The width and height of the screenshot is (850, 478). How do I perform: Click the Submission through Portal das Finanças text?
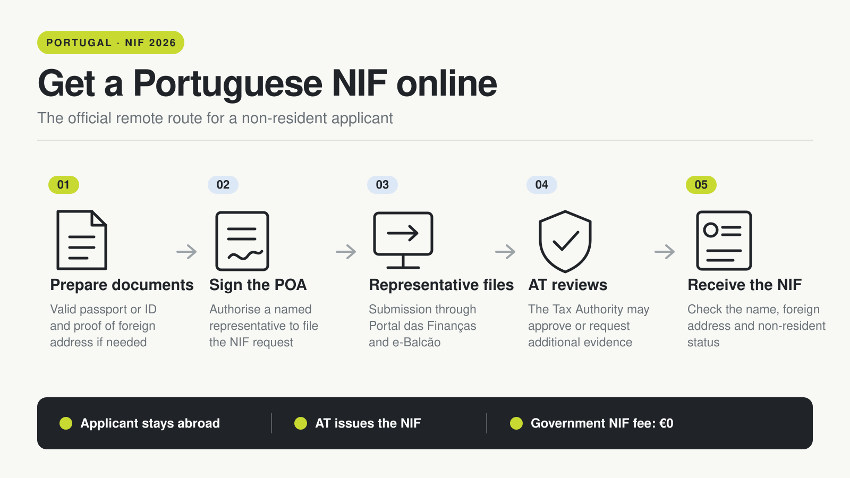(422, 326)
